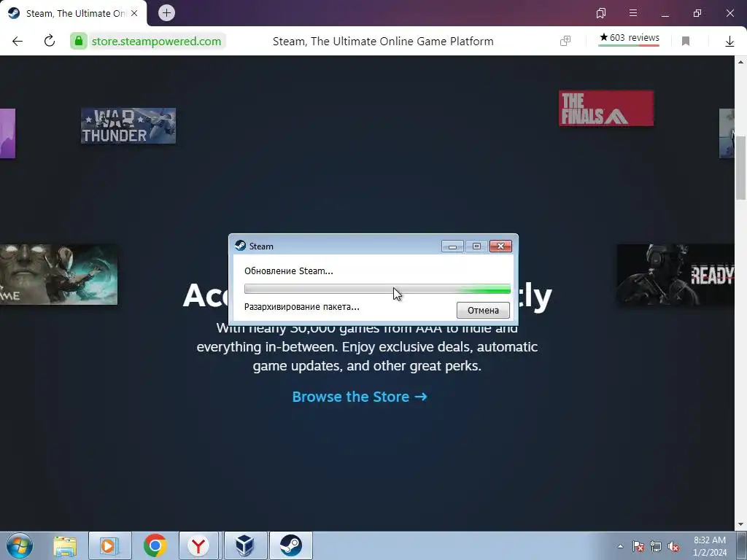
Task: Minimize the Steam updater dialog
Action: pyautogui.click(x=452, y=246)
